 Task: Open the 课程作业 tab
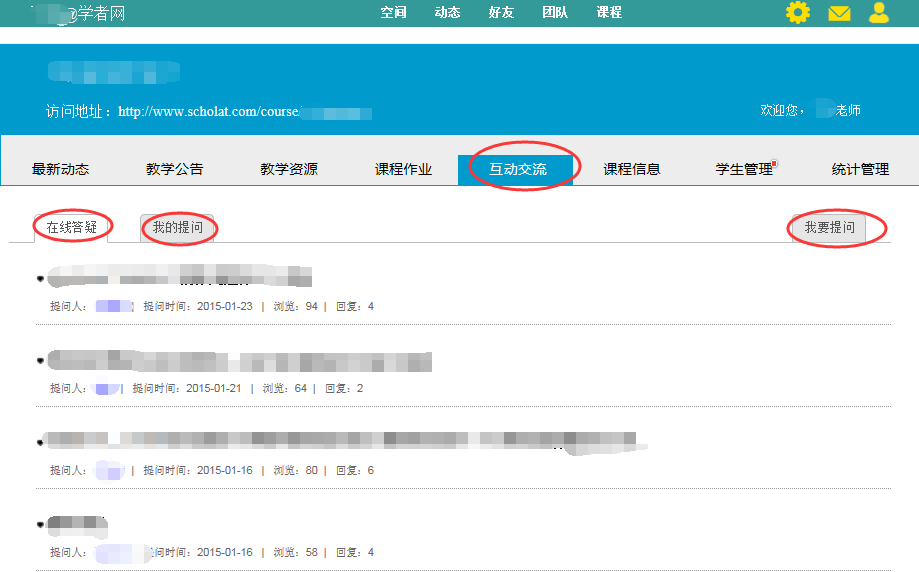[x=403, y=169]
